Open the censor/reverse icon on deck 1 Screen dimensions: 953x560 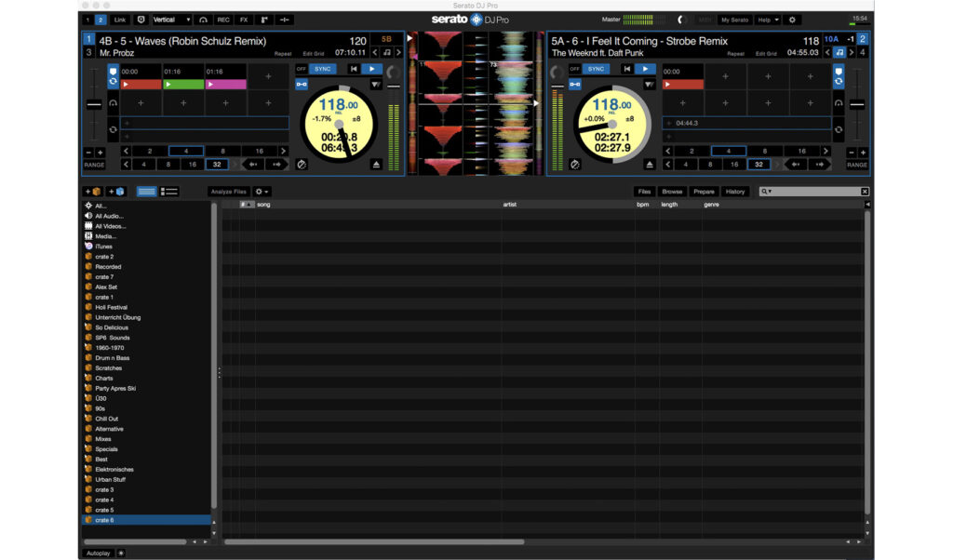coord(376,85)
